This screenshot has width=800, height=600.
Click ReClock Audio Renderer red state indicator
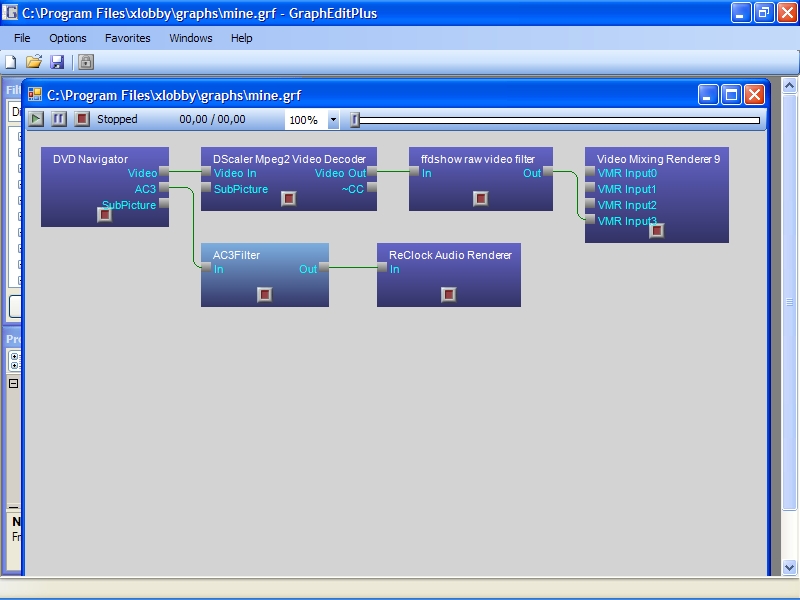click(448, 294)
